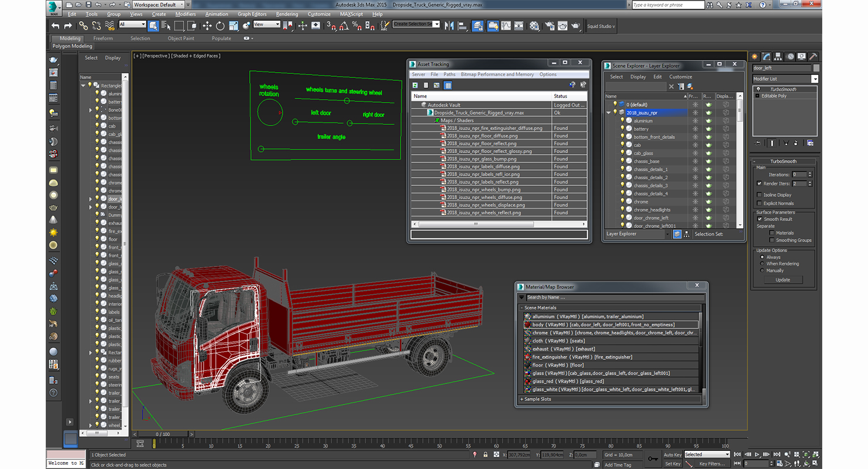The width and height of the screenshot is (868, 469).
Task: Click the Update button in TurboSmooth
Action: pos(783,280)
